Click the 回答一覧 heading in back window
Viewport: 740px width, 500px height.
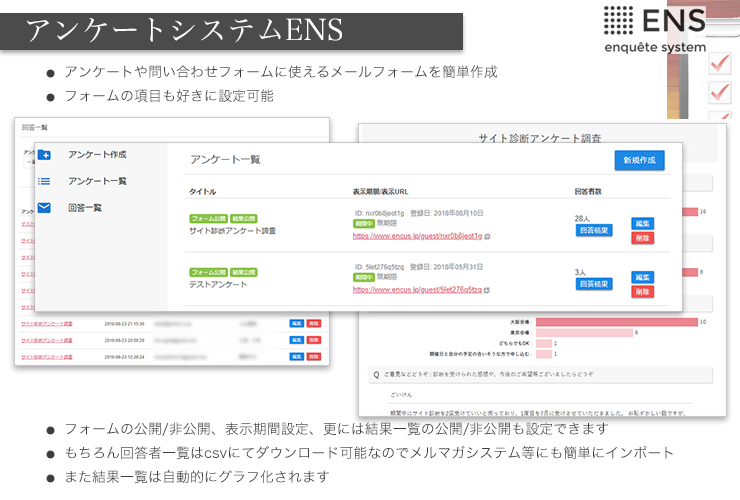(x=34, y=127)
